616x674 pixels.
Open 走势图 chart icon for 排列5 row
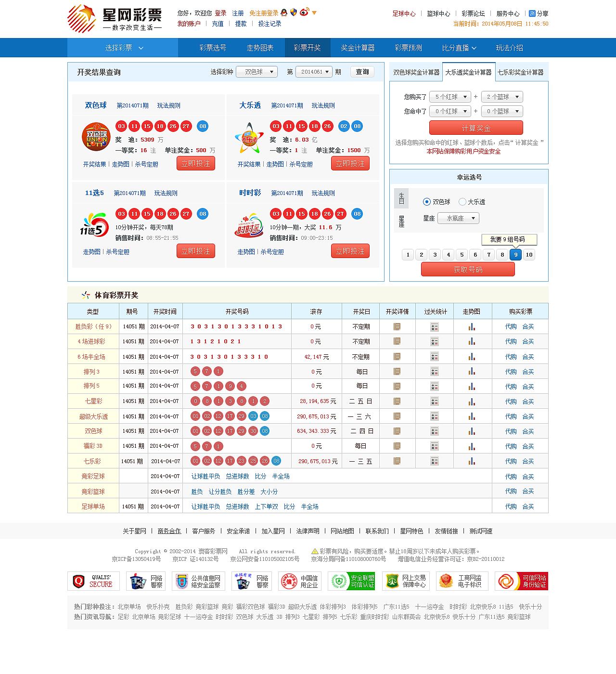(472, 387)
